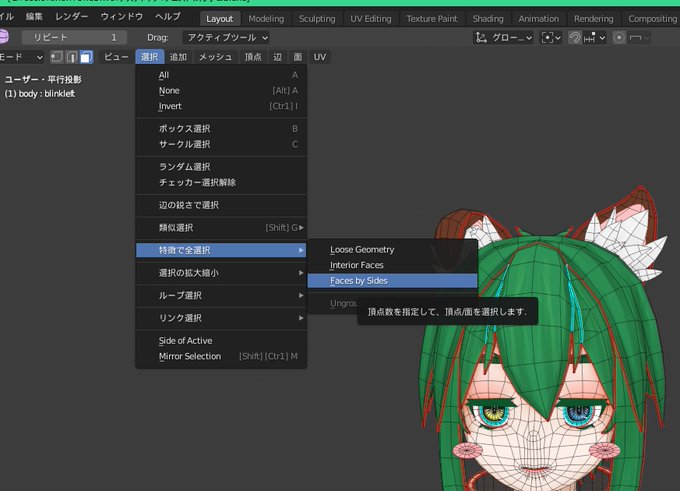Click the リピート value field
680x491 pixels.
[74, 38]
